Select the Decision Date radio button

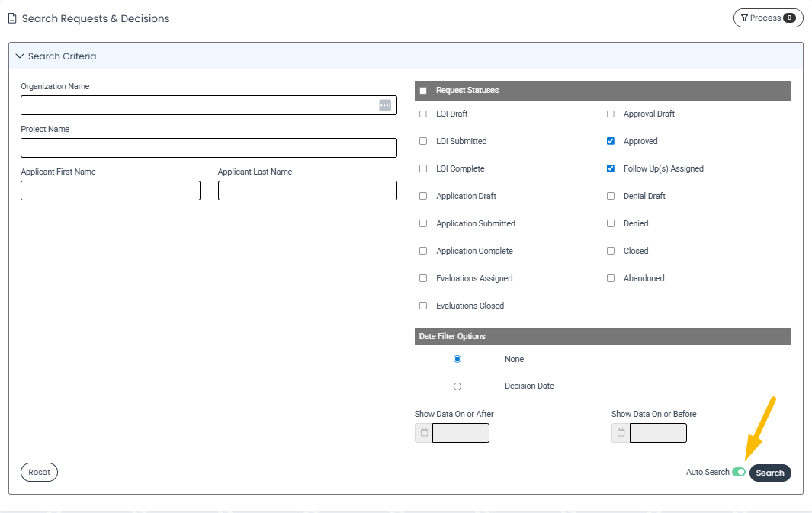pyautogui.click(x=457, y=386)
